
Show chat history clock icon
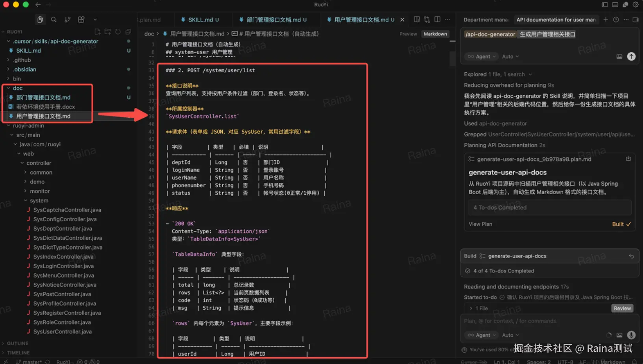[x=616, y=20]
